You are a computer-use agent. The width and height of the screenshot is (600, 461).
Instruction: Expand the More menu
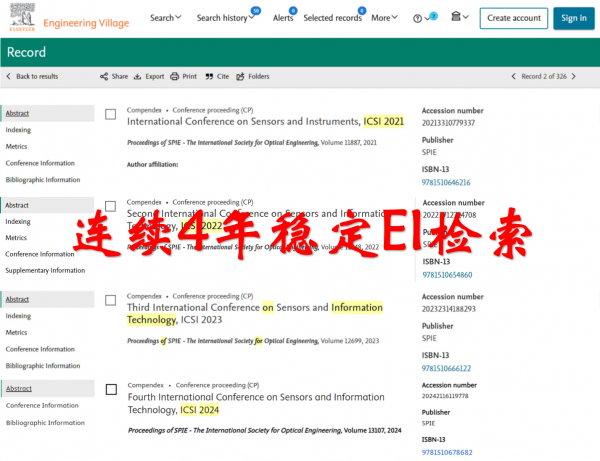[384, 18]
